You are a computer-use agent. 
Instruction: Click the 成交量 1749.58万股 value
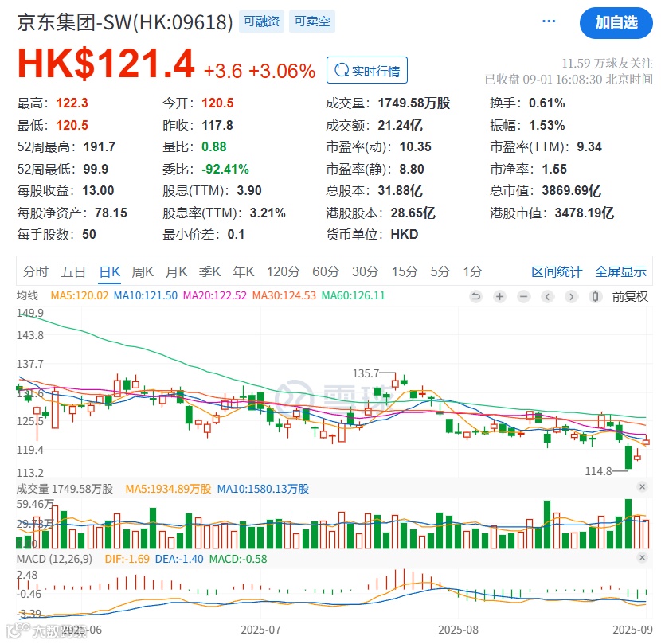tap(413, 103)
